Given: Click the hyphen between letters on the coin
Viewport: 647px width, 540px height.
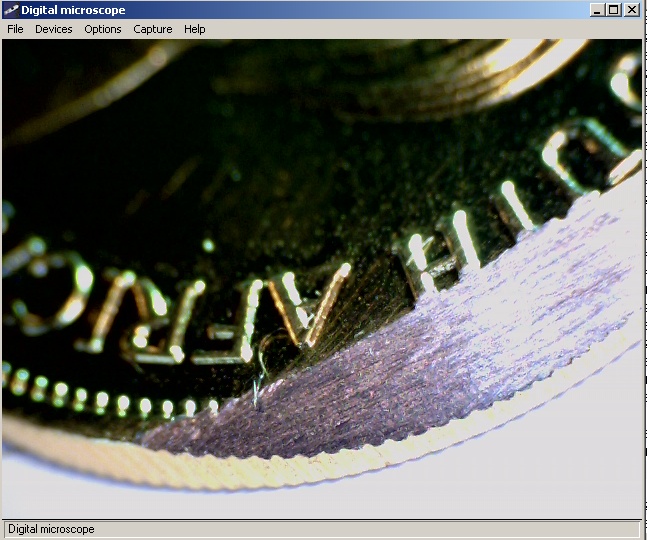Looking at the screenshot, I should click(227, 327).
